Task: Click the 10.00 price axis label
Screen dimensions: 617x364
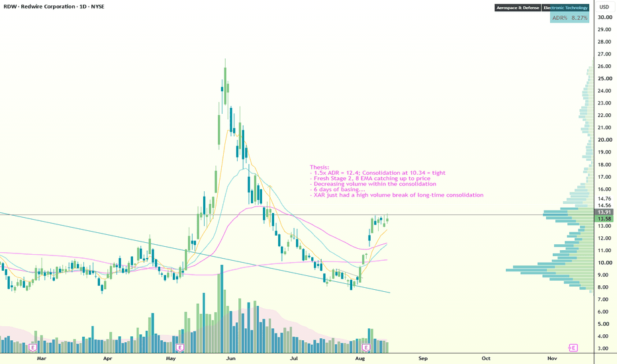Action: tap(605, 263)
